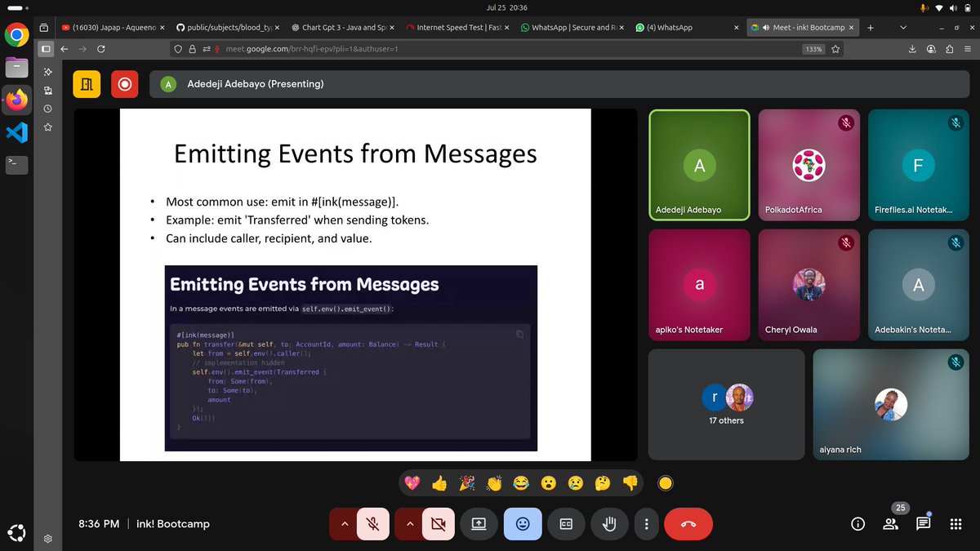This screenshot has width=980, height=551.
Task: Change reaction skin tone swatch
Action: (666, 482)
